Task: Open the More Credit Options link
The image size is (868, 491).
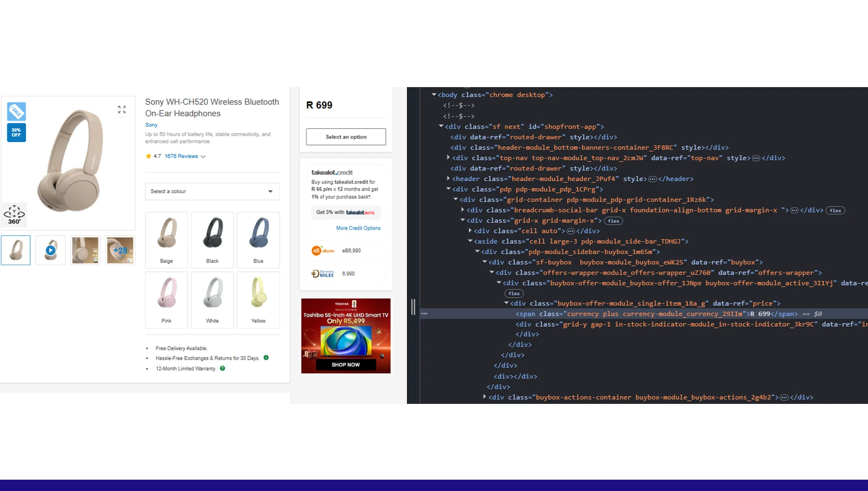Action: [358, 228]
